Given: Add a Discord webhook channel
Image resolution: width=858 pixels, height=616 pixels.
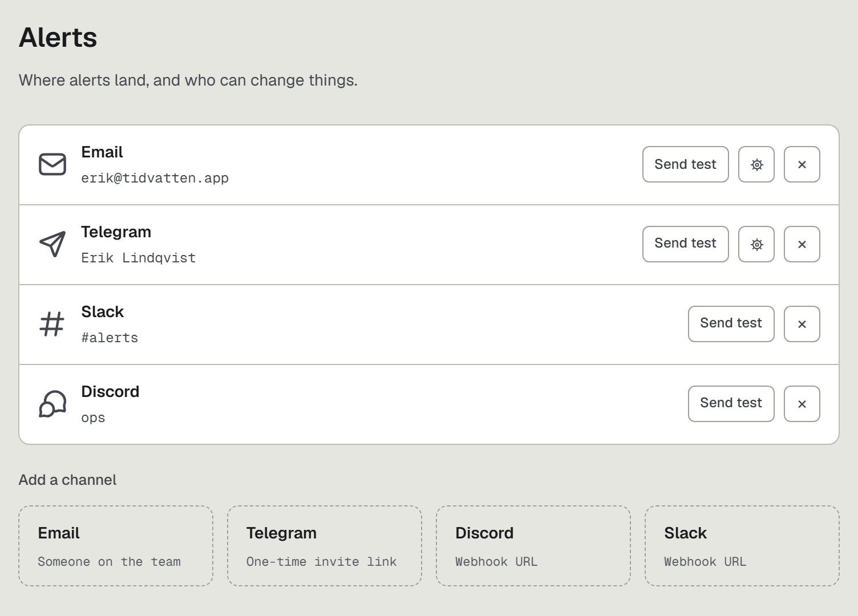Looking at the screenshot, I should pos(533,546).
